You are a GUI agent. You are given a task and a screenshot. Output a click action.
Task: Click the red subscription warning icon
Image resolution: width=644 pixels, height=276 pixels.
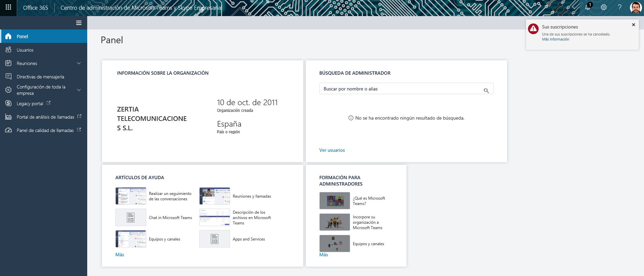tap(533, 29)
